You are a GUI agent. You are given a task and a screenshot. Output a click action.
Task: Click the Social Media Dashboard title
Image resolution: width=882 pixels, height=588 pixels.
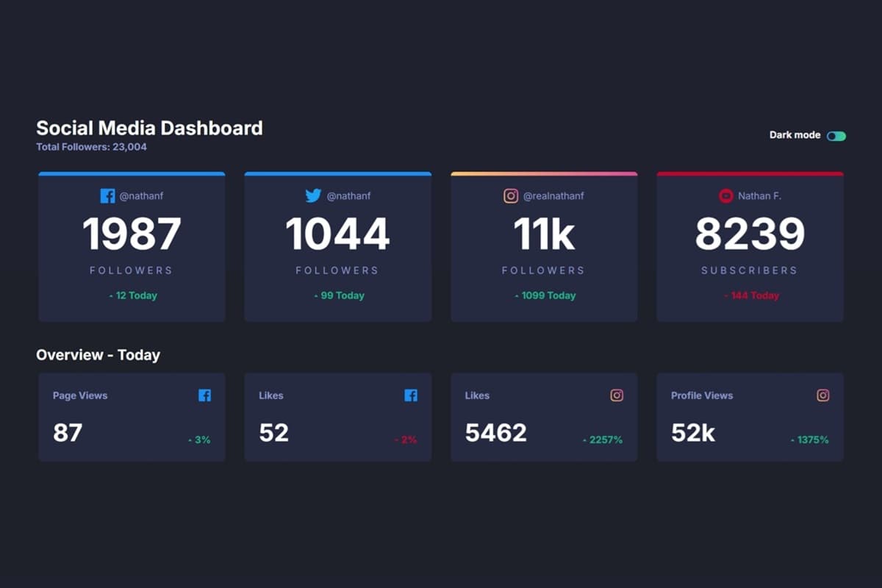click(149, 128)
